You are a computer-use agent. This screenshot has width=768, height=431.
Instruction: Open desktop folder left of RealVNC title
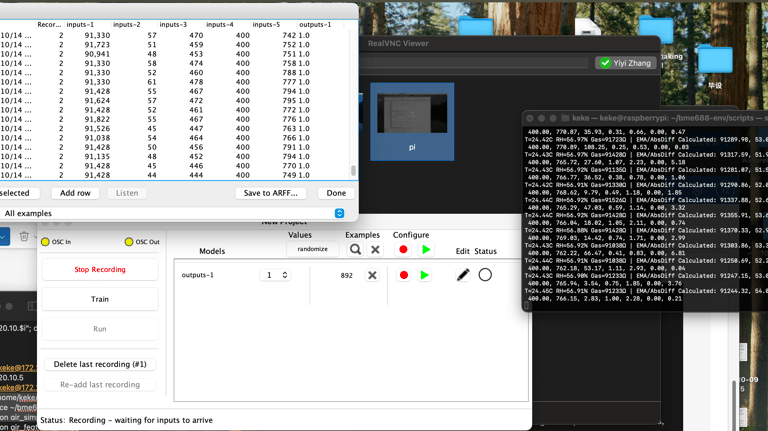tap(476, 25)
